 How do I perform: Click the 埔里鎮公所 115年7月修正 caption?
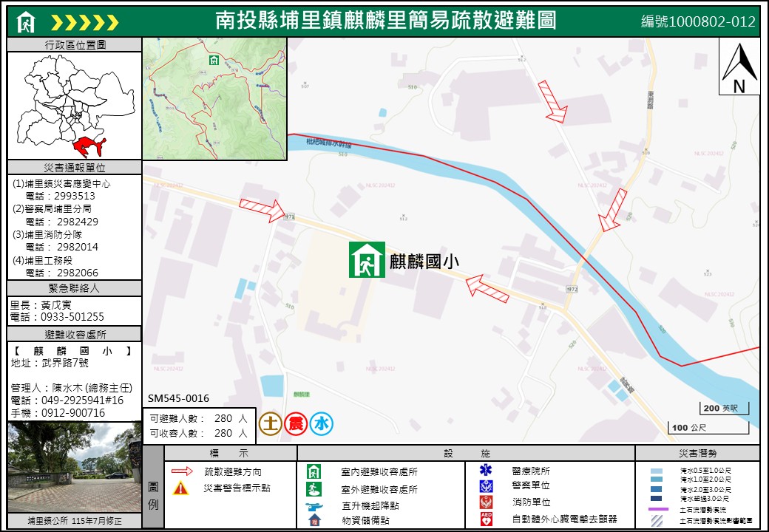coord(75,521)
